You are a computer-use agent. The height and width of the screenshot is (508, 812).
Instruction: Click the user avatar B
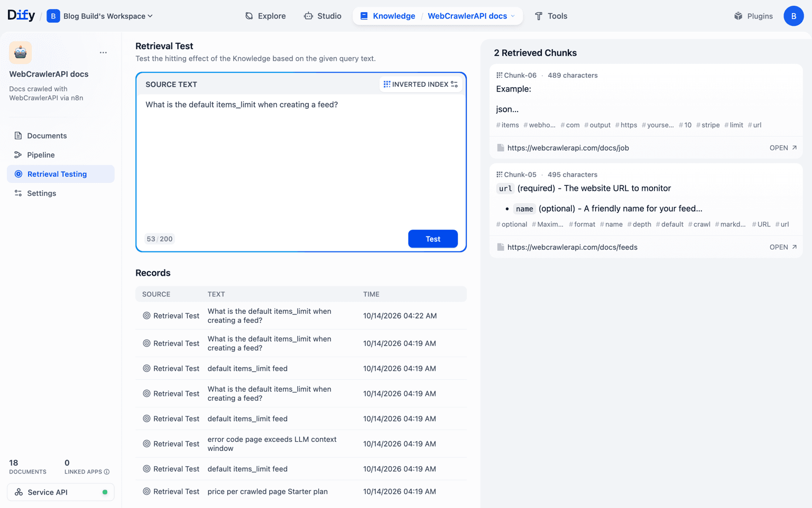point(793,16)
